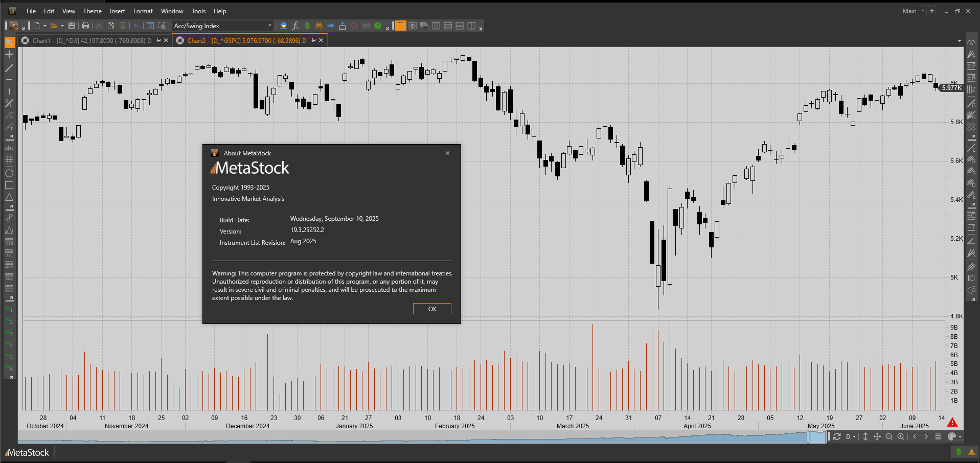Open the Insert menu

[117, 11]
